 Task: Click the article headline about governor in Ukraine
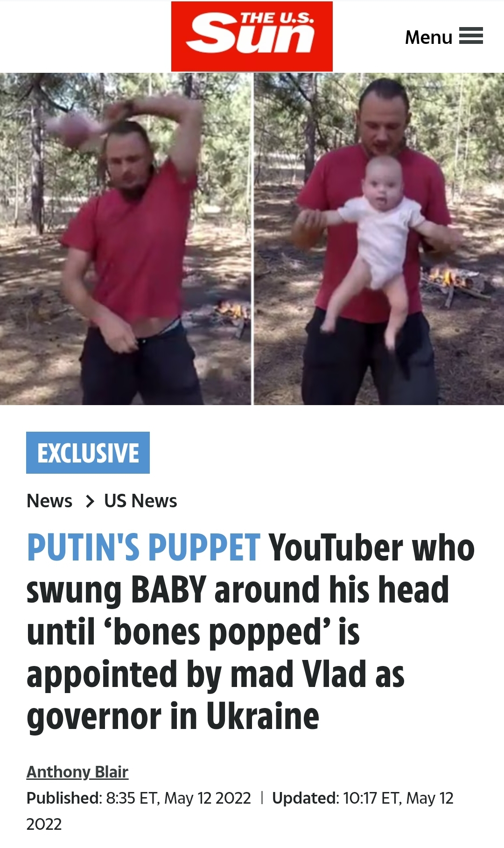coord(251,631)
